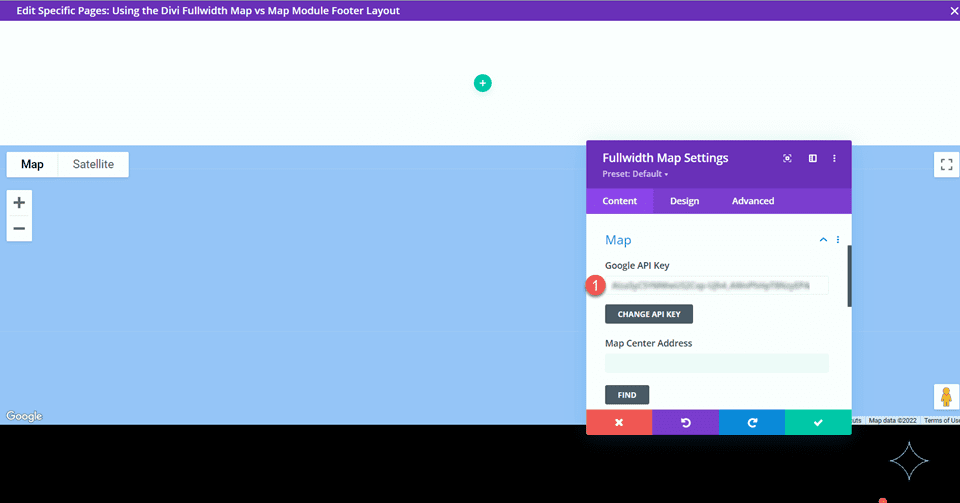This screenshot has width=960, height=503.
Task: Open Map group options menu
Action: point(838,240)
